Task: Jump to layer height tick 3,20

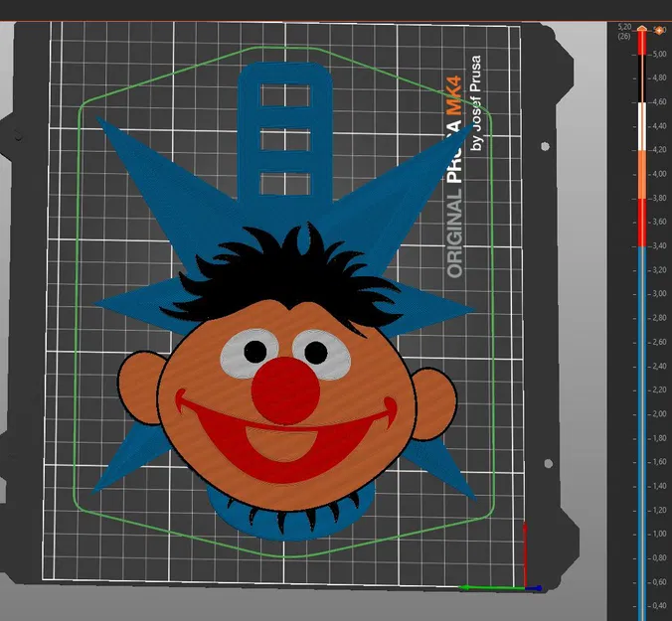Action: coord(660,270)
